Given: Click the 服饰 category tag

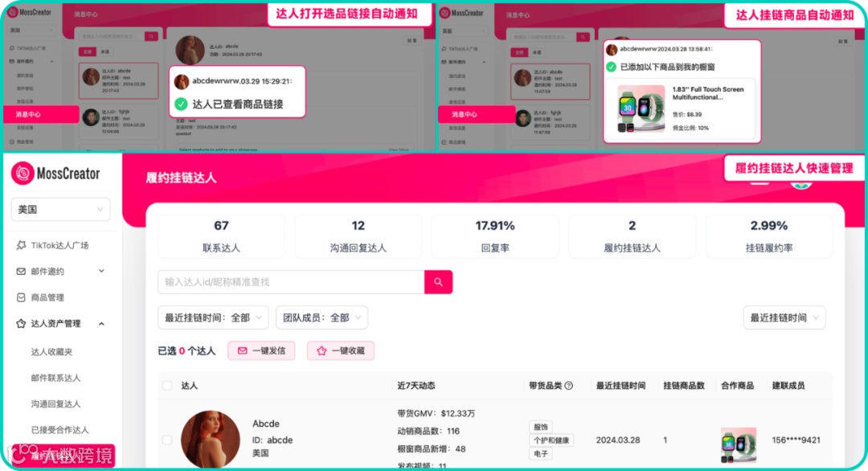Looking at the screenshot, I should tap(541, 427).
